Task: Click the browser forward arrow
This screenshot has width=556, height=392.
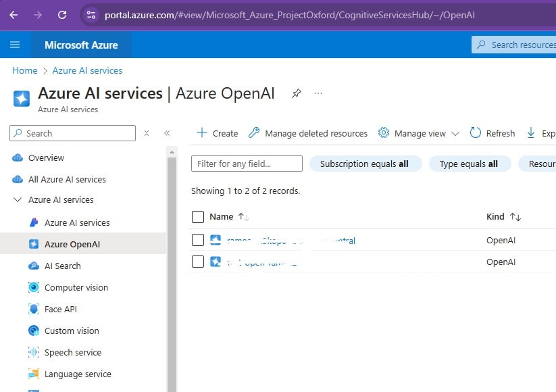Action: coord(38,15)
